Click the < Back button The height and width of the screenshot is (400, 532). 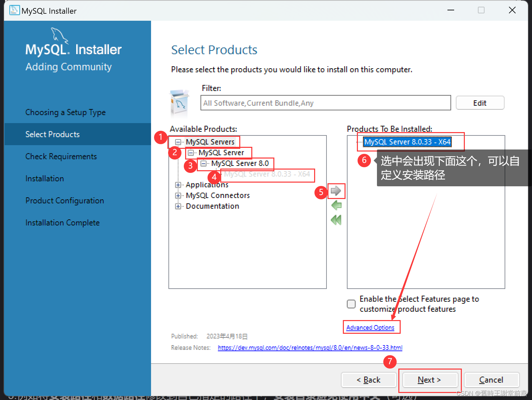(369, 380)
